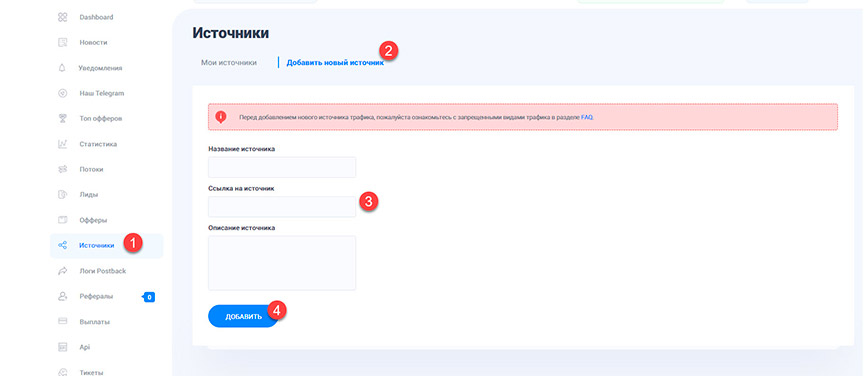The width and height of the screenshot is (864, 376).
Task: Click the Наш Telegram icon
Action: (62, 93)
